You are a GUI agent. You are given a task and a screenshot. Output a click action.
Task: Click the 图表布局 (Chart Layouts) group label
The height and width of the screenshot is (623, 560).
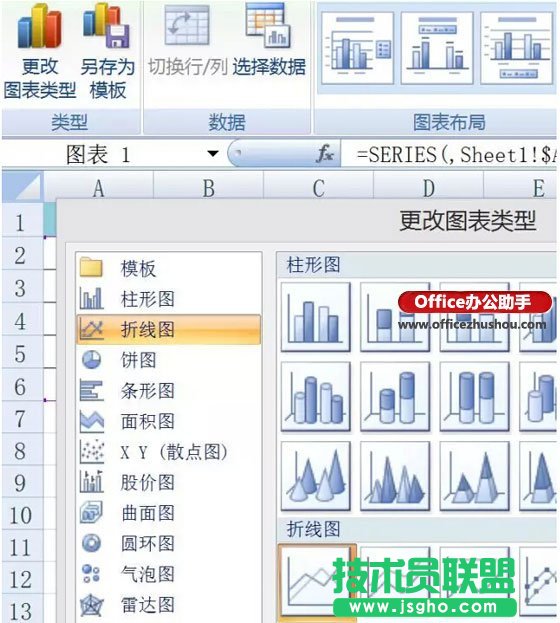pos(449,122)
